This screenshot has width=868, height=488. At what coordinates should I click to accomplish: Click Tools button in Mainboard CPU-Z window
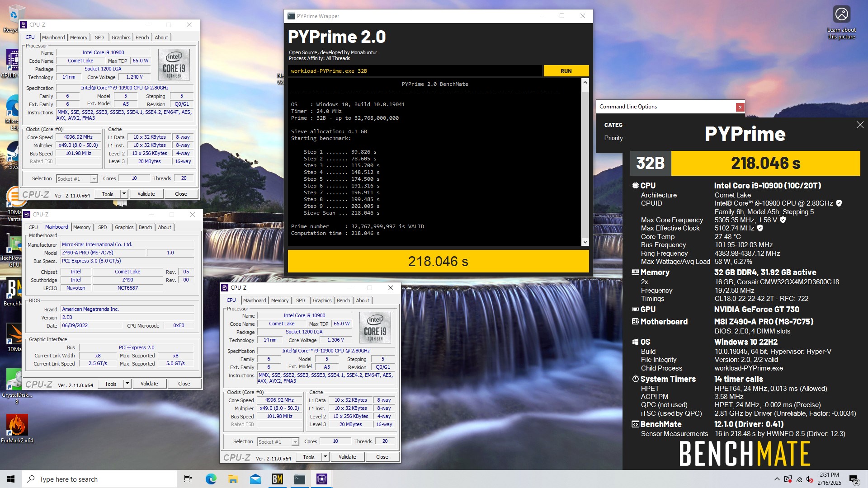111,384
